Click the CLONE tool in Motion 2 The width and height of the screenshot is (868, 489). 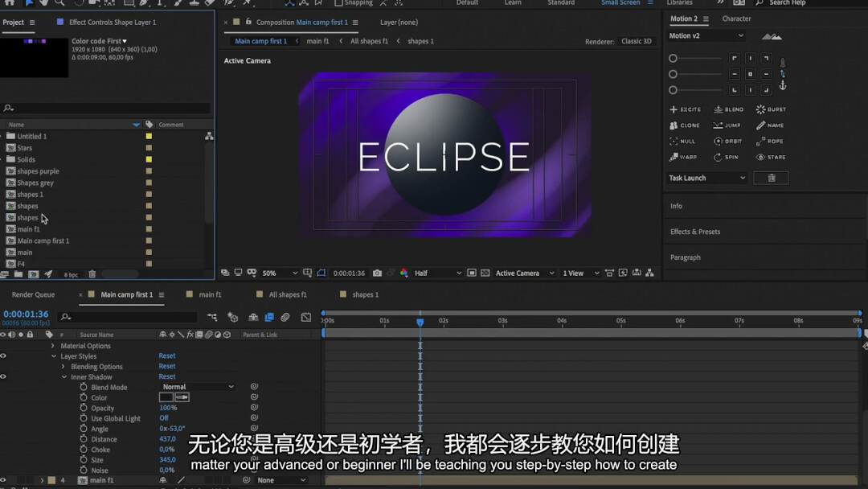(684, 125)
